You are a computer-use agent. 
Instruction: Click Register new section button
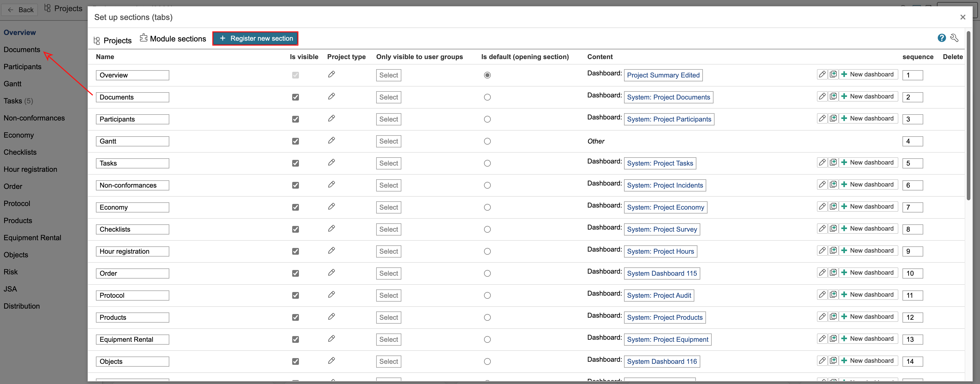(x=255, y=38)
